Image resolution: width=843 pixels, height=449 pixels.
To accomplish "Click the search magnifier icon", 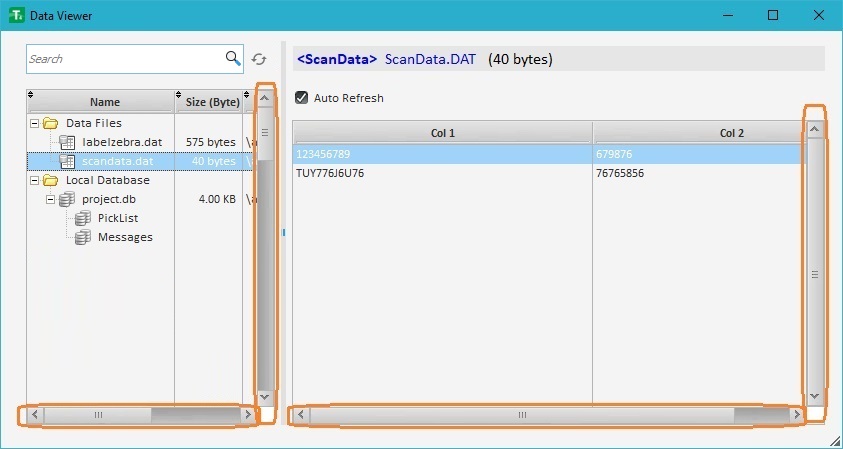I will (232, 59).
